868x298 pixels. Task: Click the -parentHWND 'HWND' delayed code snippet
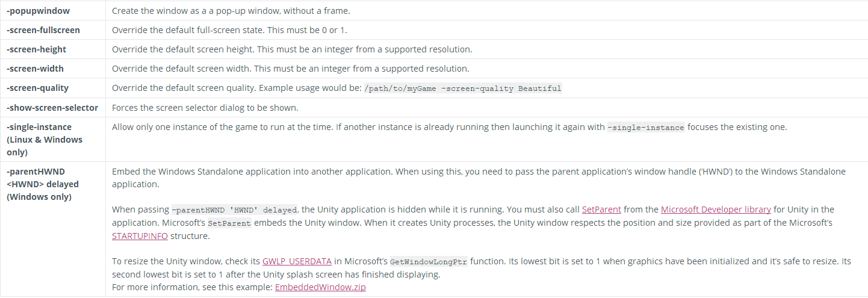pos(234,210)
